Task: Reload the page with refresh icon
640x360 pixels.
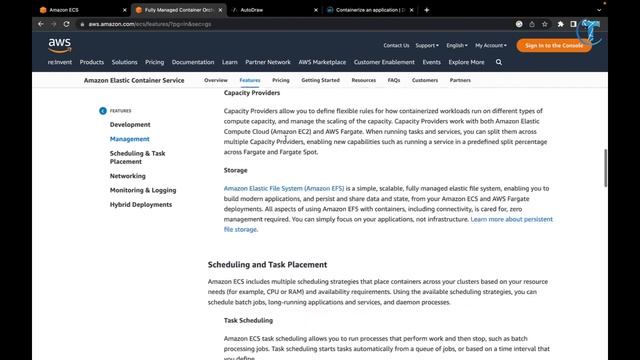Action: [67, 24]
